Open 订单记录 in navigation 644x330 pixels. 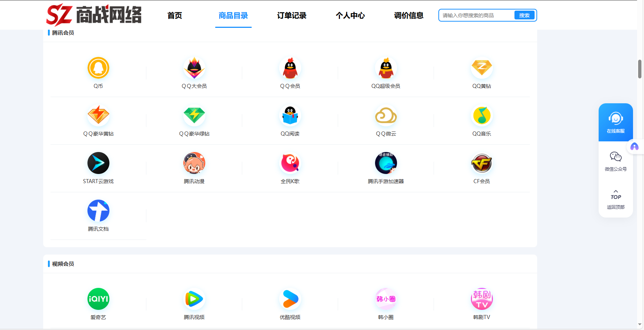click(x=292, y=15)
